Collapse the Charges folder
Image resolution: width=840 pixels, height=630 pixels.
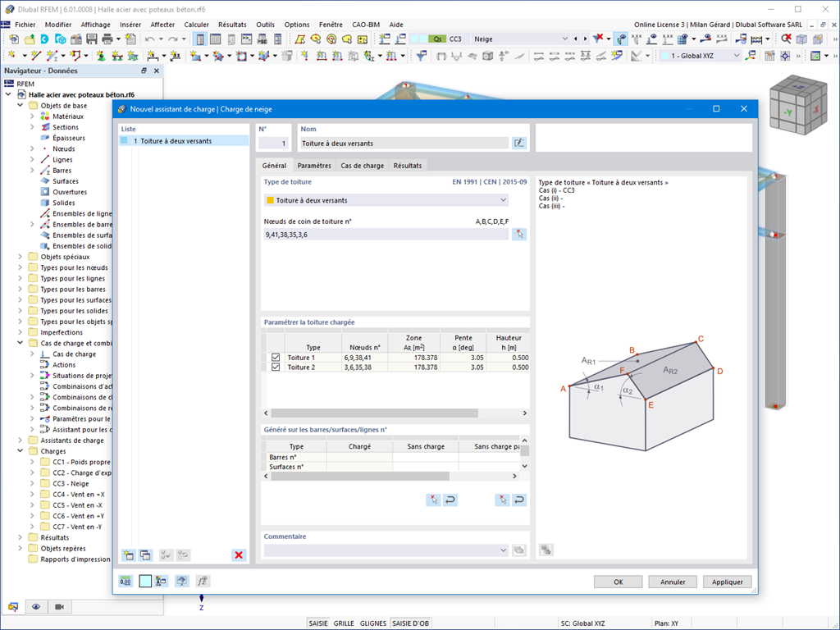(21, 451)
